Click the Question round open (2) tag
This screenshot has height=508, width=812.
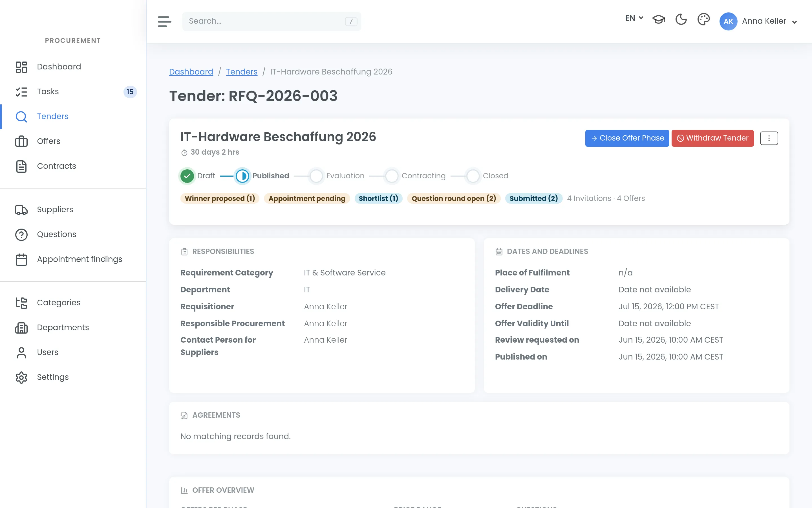click(x=454, y=198)
